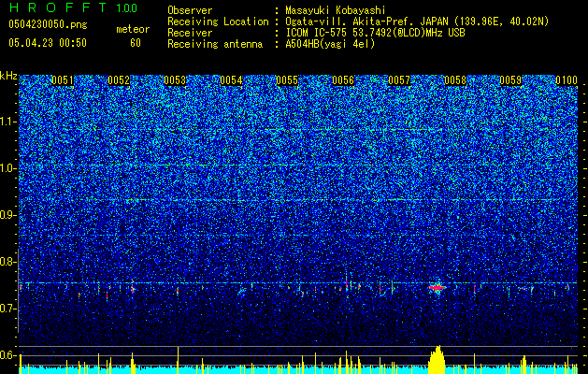Click the tall yellow amplitude peak before 0058

(437, 359)
